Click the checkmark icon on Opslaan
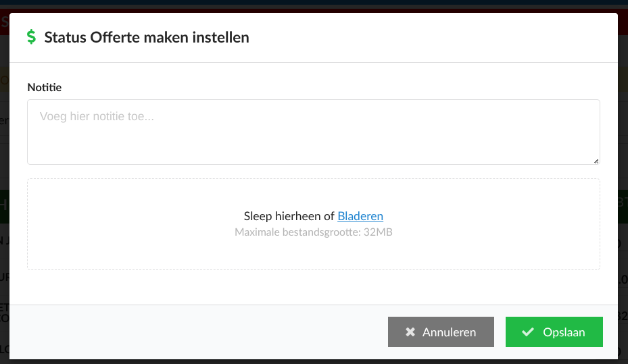The image size is (628, 364). [528, 332]
